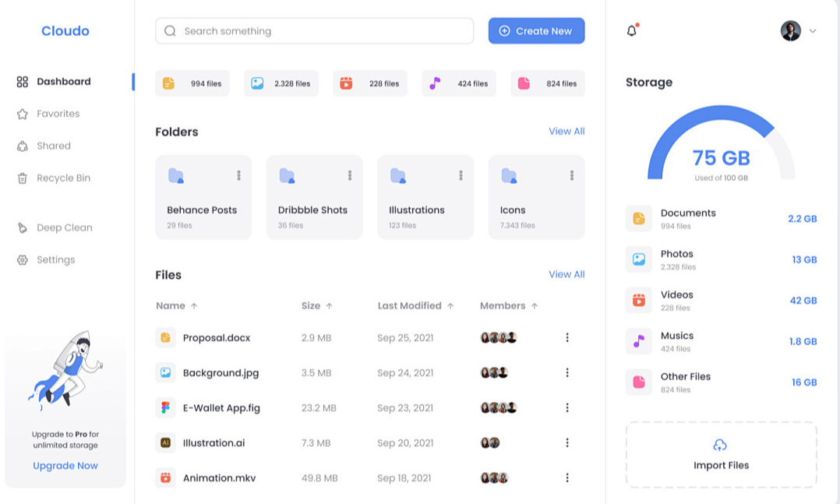Click the Create New button
This screenshot has height=504, width=840.
(536, 31)
